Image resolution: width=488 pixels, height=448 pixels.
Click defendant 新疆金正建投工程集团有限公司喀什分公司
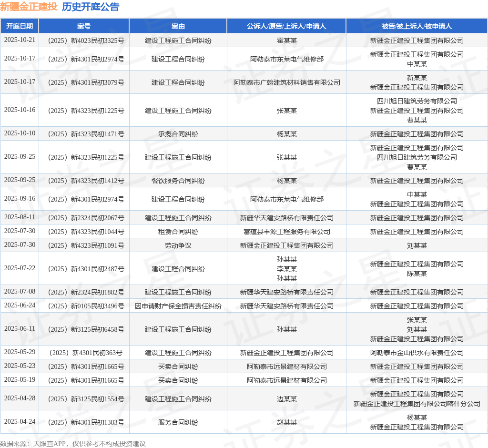tap(417, 404)
